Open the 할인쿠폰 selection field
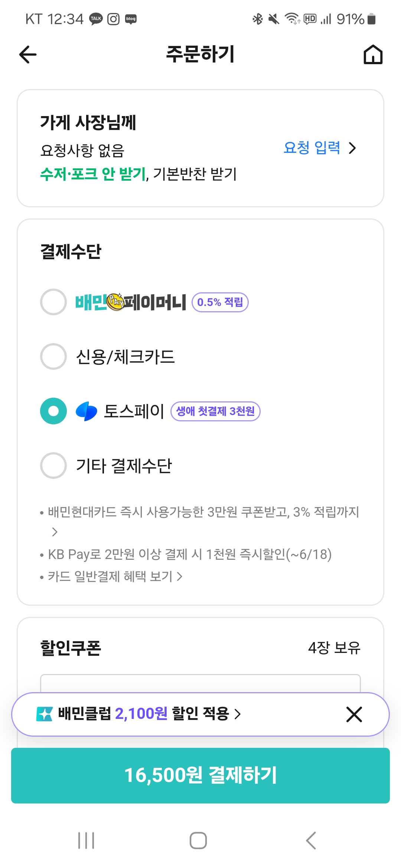The height and width of the screenshot is (868, 401). (200, 683)
